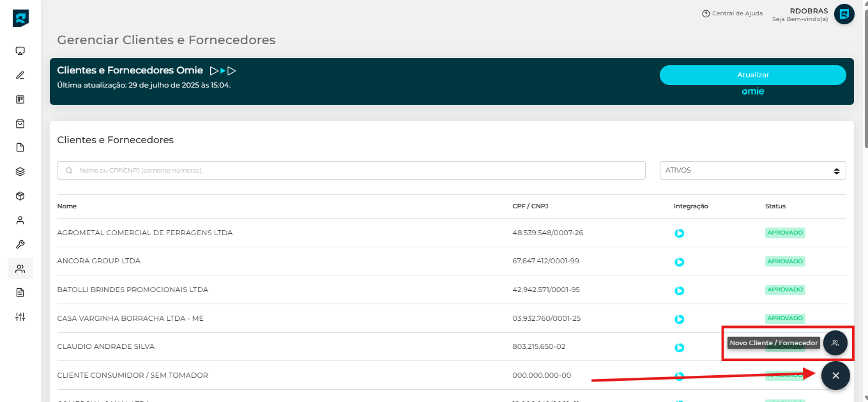
Task: Open the ATIVOS status filter dropdown
Action: point(752,171)
